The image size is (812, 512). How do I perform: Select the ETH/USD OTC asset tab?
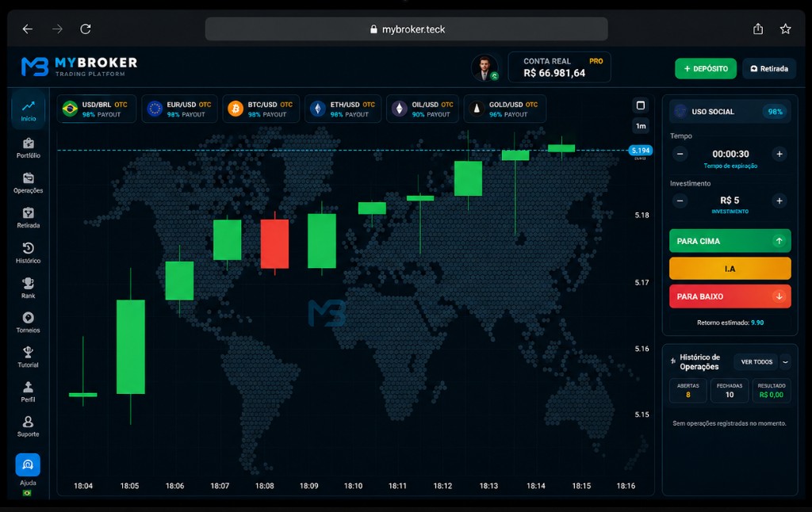[343, 109]
